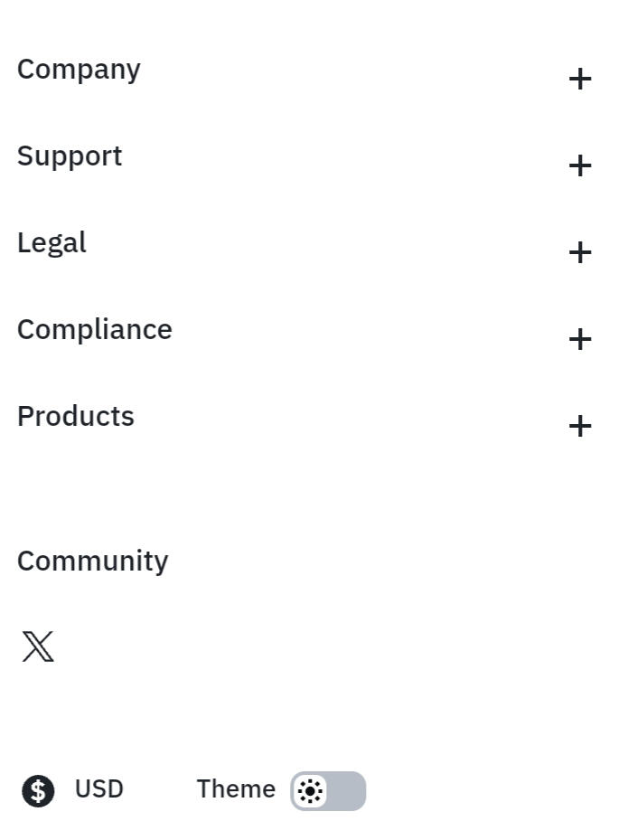Open the USD currency selector
The image size is (637, 840).
(73, 790)
